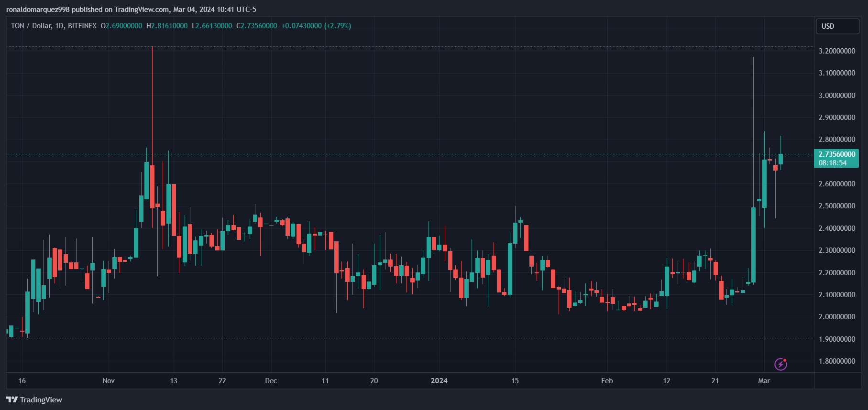This screenshot has height=410, width=868.
Task: Click the Feb date label on time axis
Action: tap(607, 381)
